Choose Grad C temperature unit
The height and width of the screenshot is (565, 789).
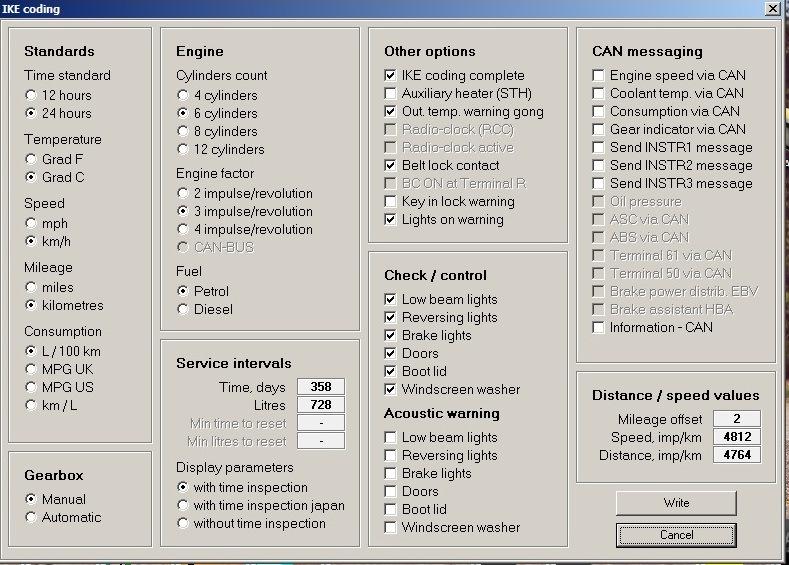tap(31, 177)
